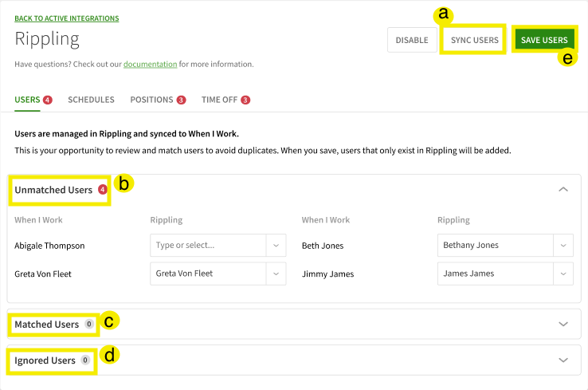Click the Unmatched Users count badge
This screenshot has height=390, width=588.
coord(102,190)
